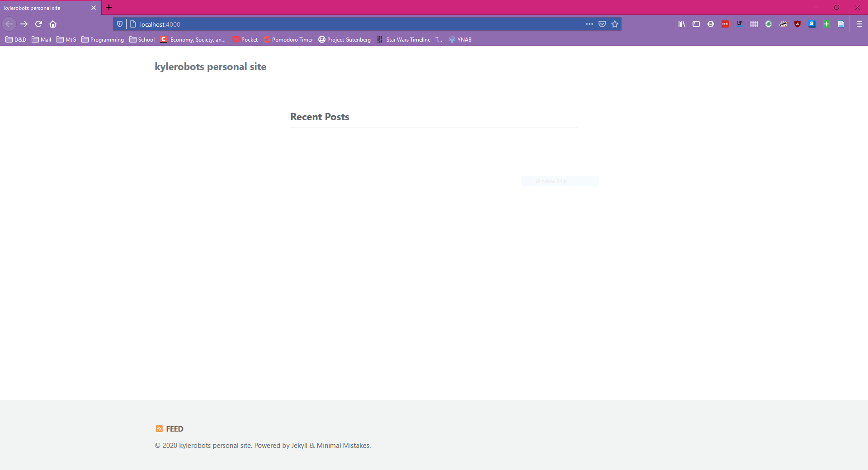This screenshot has height=470, width=868.
Task: Minimize the Firefox window
Action: point(816,7)
